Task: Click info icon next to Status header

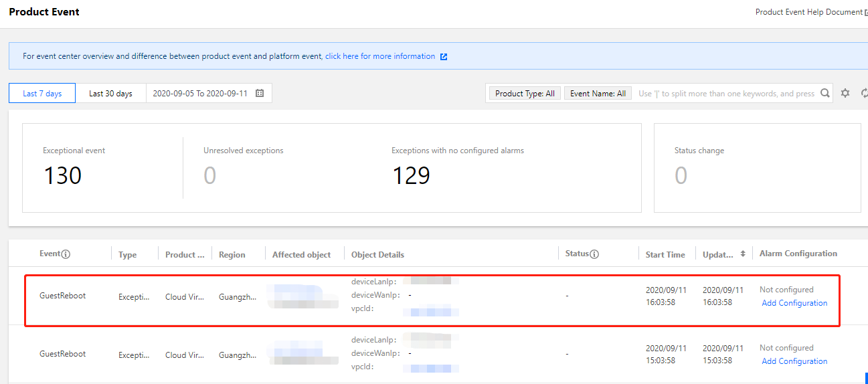Action: tap(594, 254)
